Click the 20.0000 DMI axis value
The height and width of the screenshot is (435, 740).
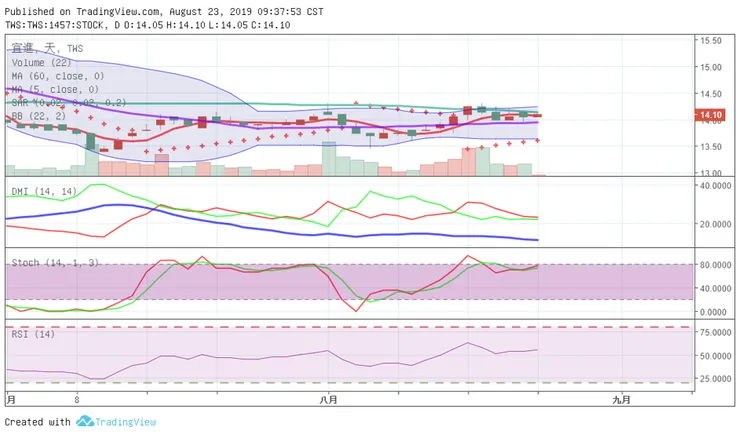[x=715, y=224]
